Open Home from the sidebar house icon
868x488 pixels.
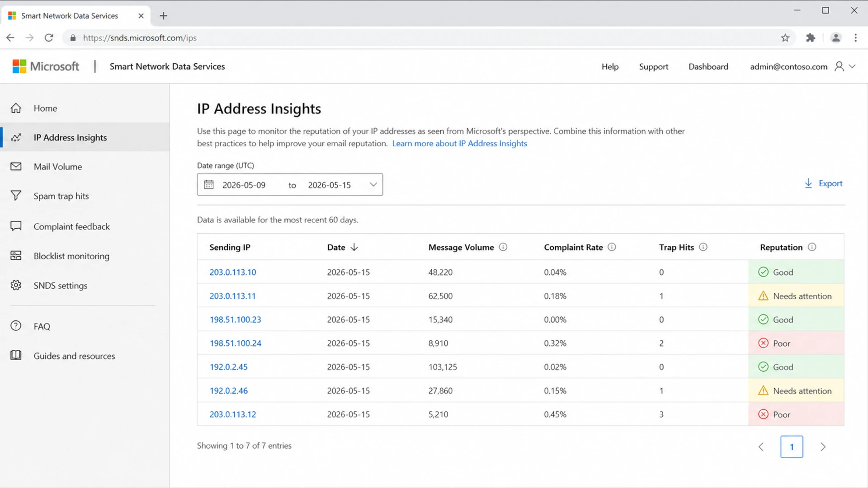click(x=16, y=108)
